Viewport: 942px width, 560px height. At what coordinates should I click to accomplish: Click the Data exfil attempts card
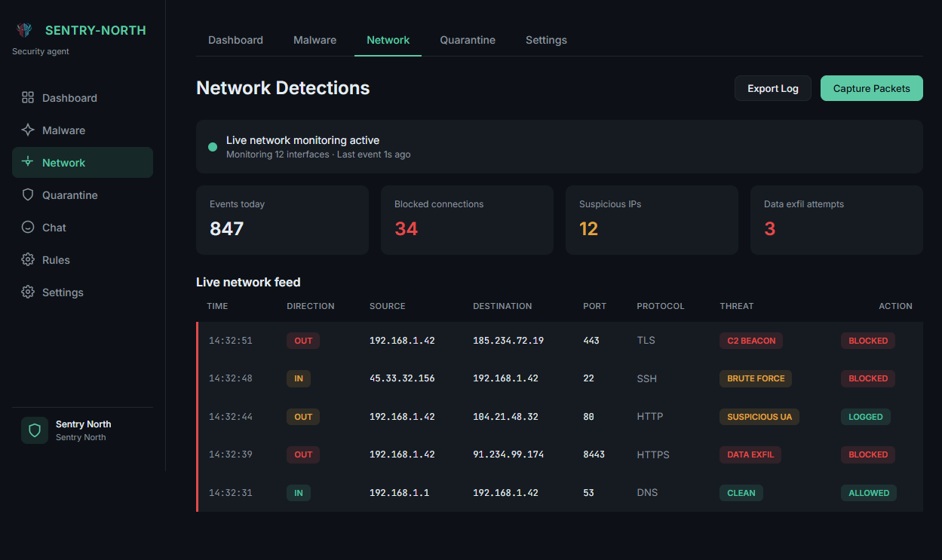tap(836, 220)
